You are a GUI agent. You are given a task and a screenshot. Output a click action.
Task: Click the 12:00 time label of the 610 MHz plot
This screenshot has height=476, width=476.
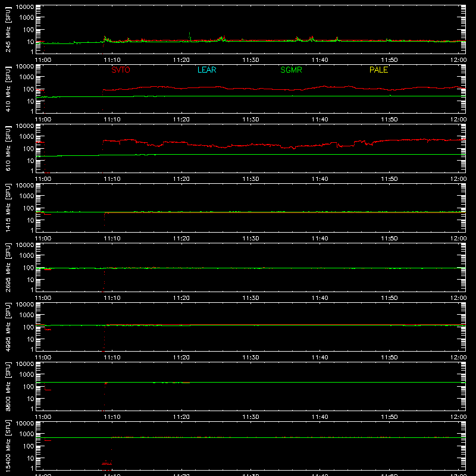pos(458,179)
